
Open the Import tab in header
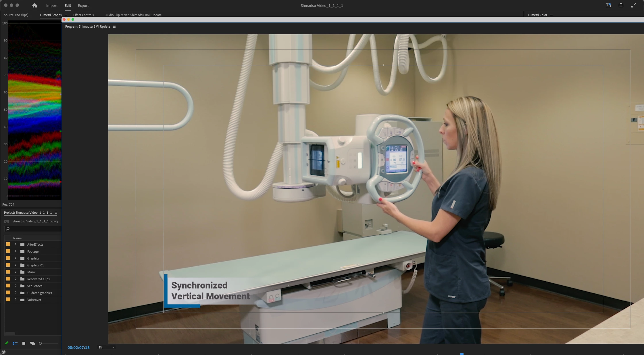click(x=52, y=5)
